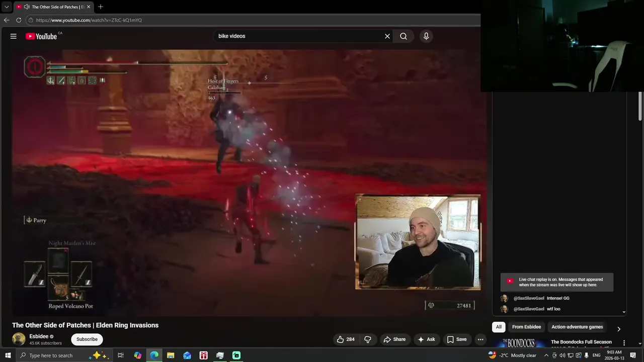Open the tab search dropdown arrow
The width and height of the screenshot is (644, 362).
coord(7,7)
